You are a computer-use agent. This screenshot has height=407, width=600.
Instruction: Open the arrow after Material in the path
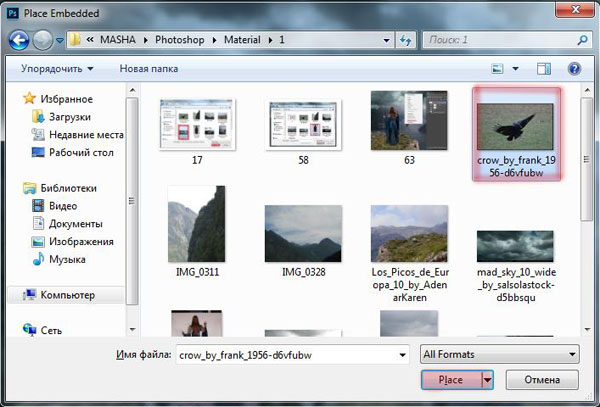[271, 40]
